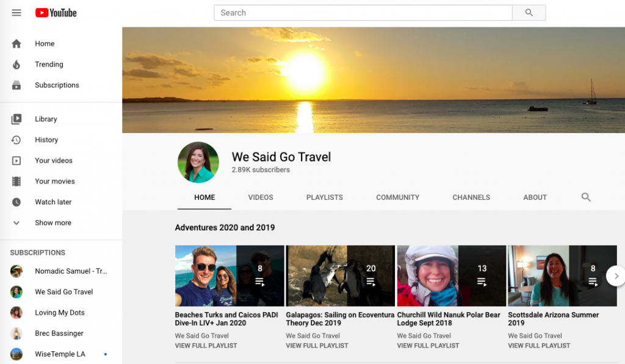Open the ABOUT tab
This screenshot has height=364, width=625.
535,198
